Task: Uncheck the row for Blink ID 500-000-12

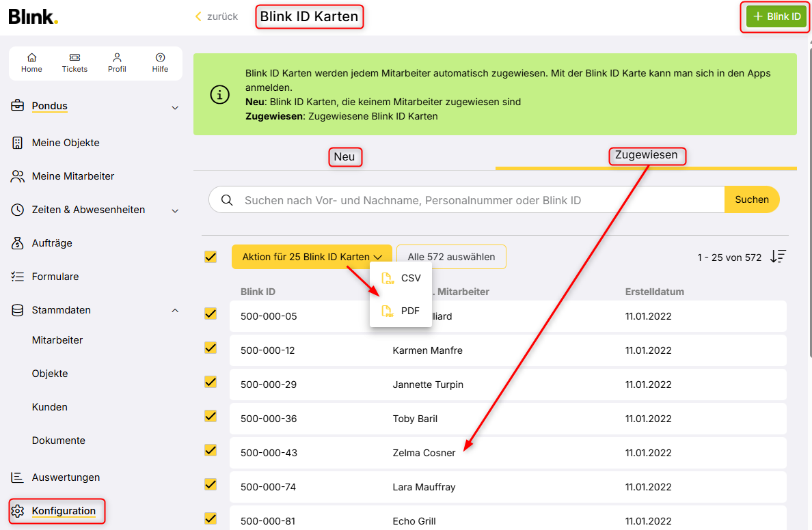Action: tap(211, 348)
